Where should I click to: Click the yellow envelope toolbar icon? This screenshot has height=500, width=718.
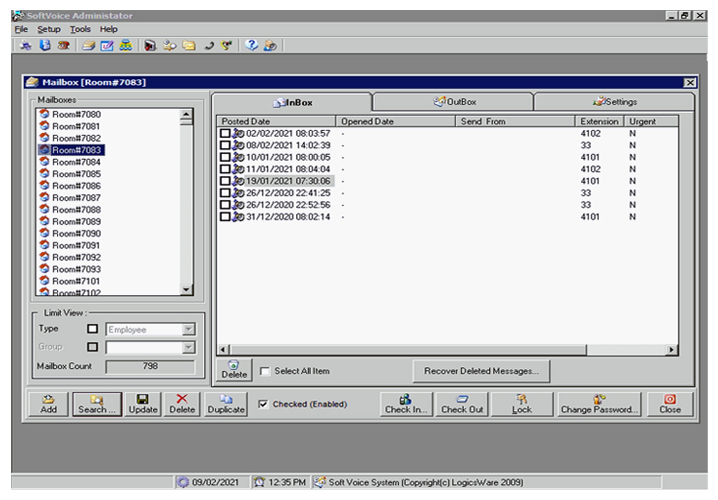tap(189, 46)
